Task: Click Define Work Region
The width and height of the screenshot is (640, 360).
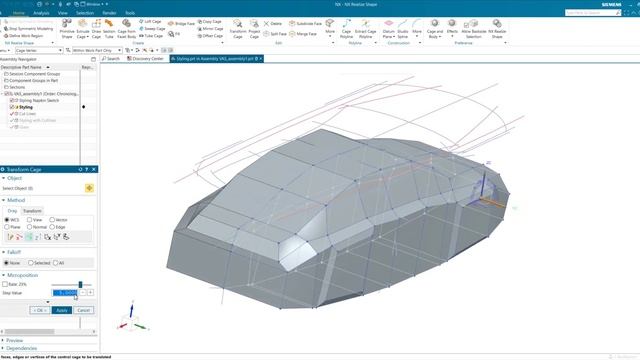Action: coord(23,36)
